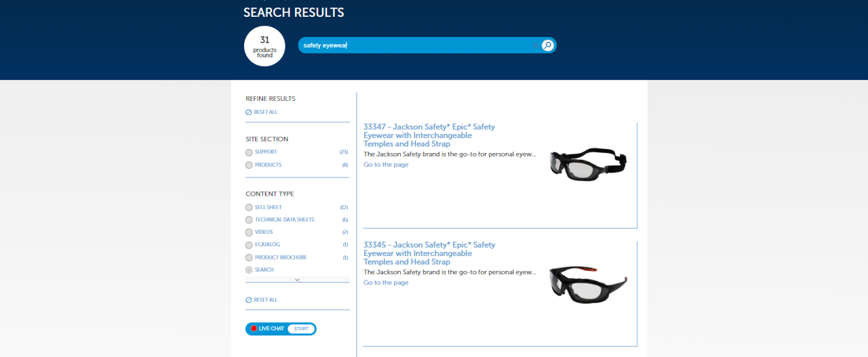Click the 33345 black and red glasses image
The height and width of the screenshot is (357, 868).
tap(588, 284)
